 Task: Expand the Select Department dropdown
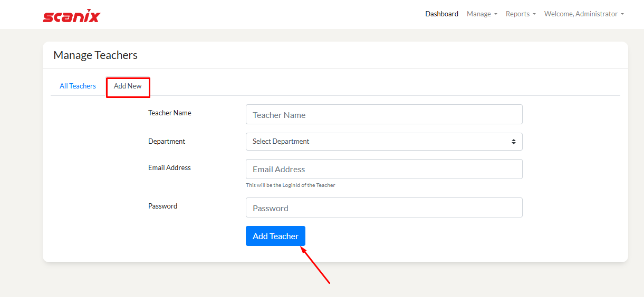click(383, 142)
